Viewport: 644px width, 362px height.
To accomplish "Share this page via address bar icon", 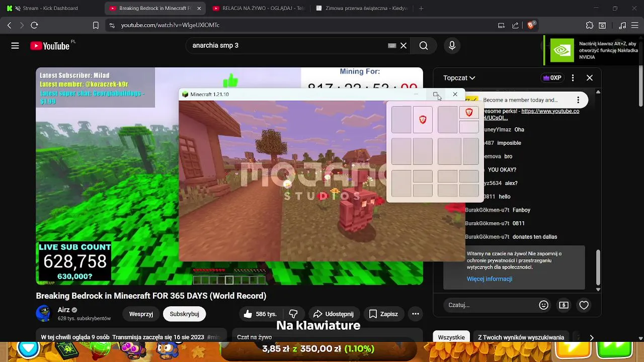I will pos(515,25).
